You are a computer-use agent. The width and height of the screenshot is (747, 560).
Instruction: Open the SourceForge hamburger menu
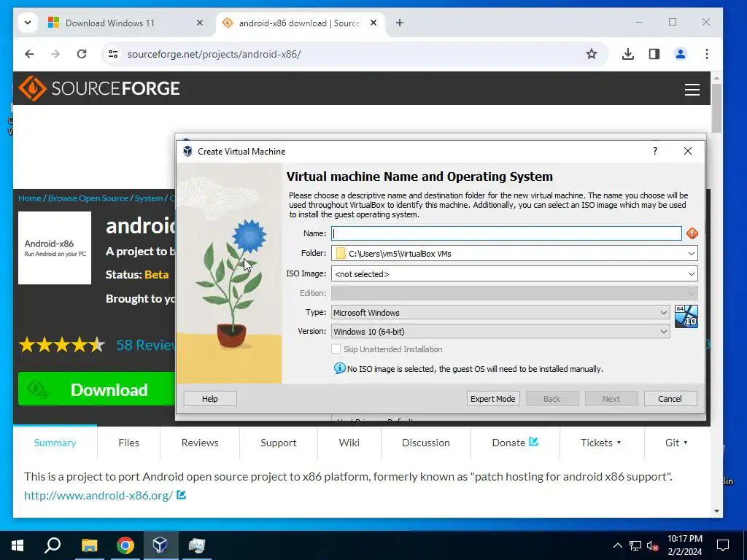point(692,90)
